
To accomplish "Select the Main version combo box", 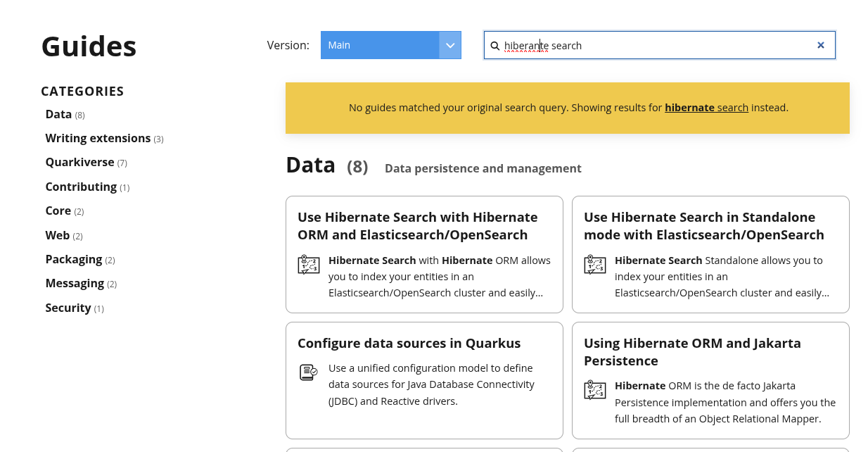I will tap(391, 45).
